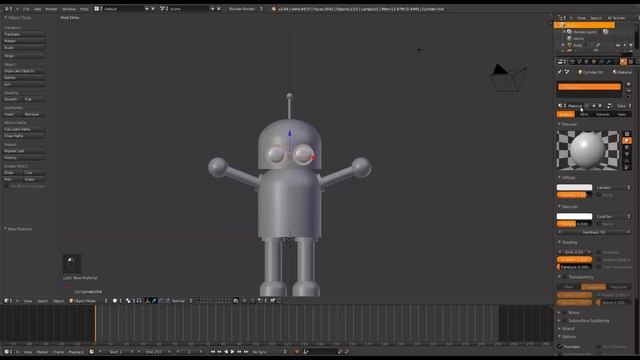Remove material slot with minus icon
The image size is (640, 360).
(628, 91)
